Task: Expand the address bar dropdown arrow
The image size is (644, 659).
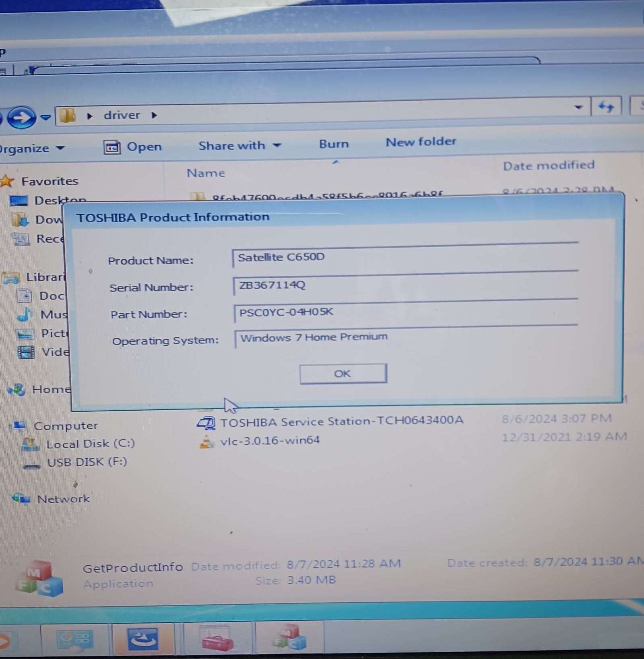Action: pyautogui.click(x=578, y=107)
